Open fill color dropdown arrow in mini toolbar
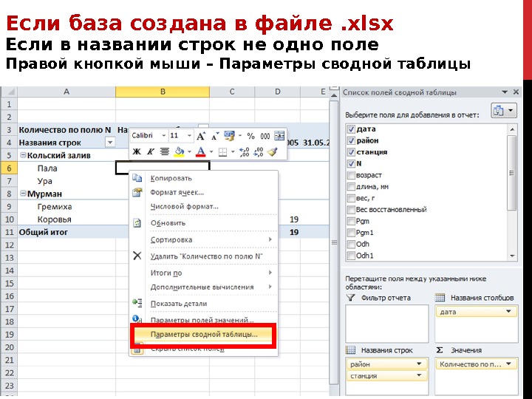The width and height of the screenshot is (532, 399). tap(189, 151)
